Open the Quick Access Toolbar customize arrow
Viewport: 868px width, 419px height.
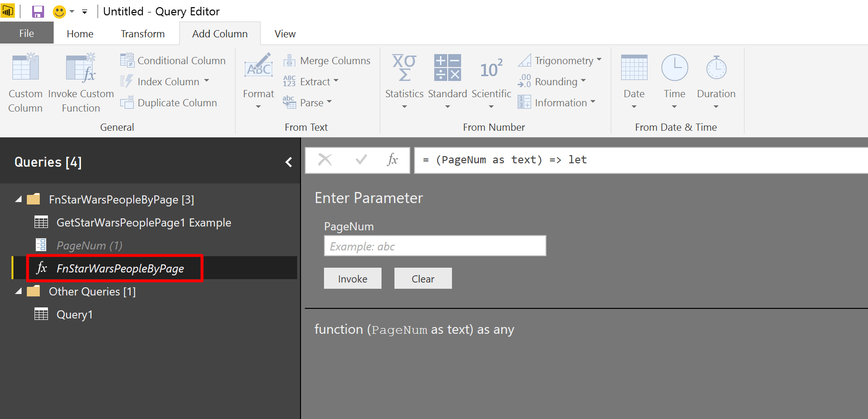tap(84, 11)
